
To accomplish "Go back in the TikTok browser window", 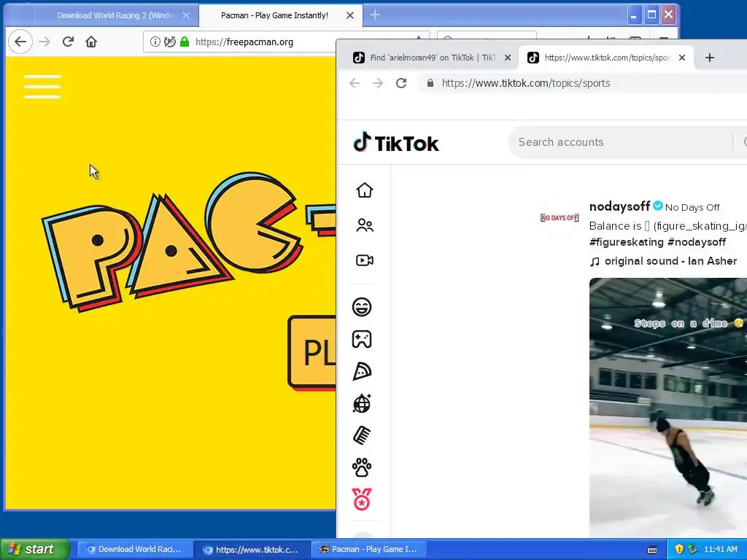I will [x=355, y=83].
